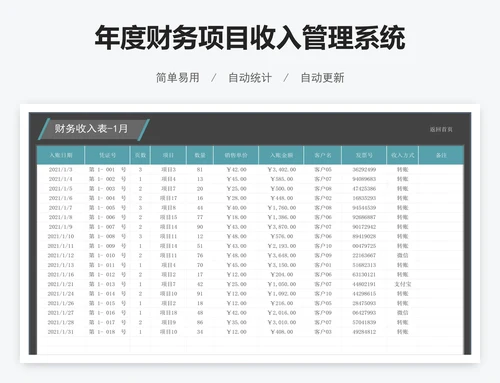The width and height of the screenshot is (500, 383).
Task: Select the 客户01 cell
Action: [x=323, y=265]
